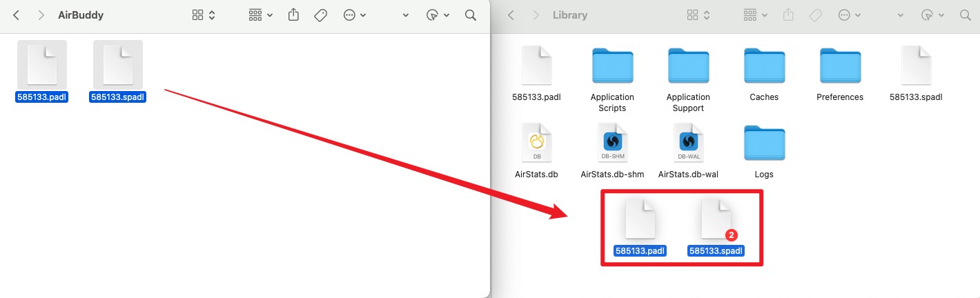The width and height of the screenshot is (980, 298).
Task: Open the ellipsis action menu in AirBuddy toolbar
Action: [x=355, y=15]
